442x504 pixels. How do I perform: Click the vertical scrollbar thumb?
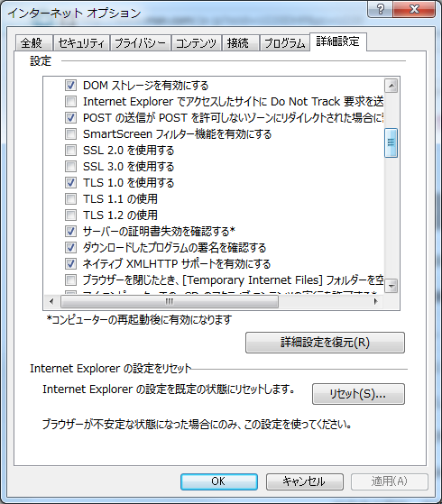pos(391,142)
